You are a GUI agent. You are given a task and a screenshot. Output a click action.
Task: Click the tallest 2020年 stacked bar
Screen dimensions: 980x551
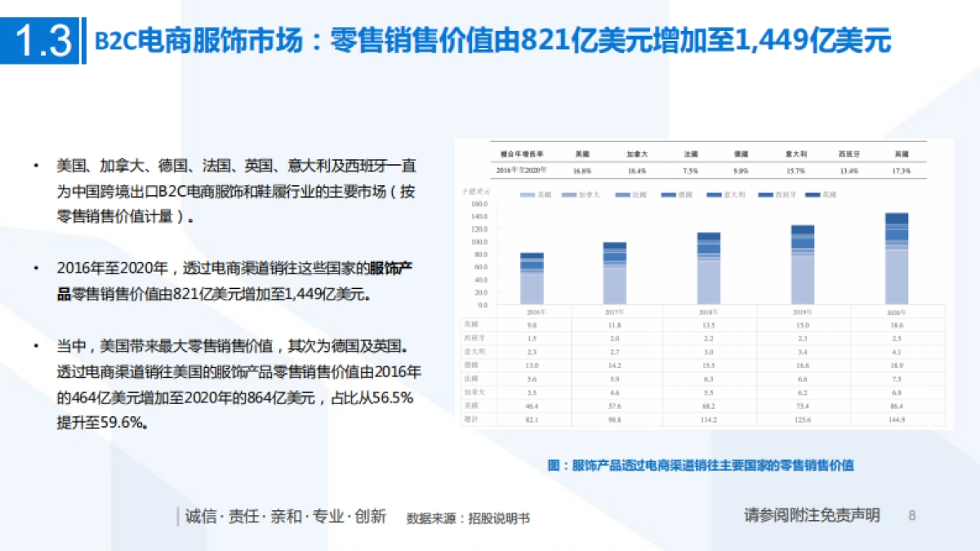(897, 257)
